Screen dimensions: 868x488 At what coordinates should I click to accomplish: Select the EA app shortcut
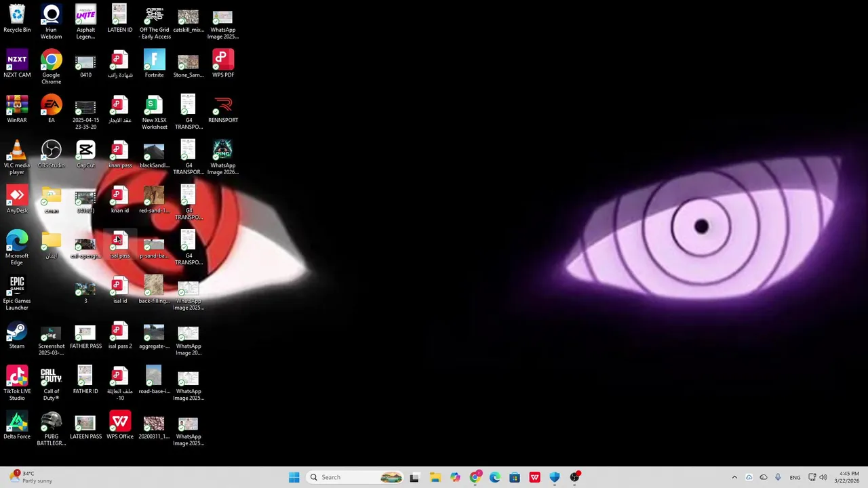click(x=51, y=109)
